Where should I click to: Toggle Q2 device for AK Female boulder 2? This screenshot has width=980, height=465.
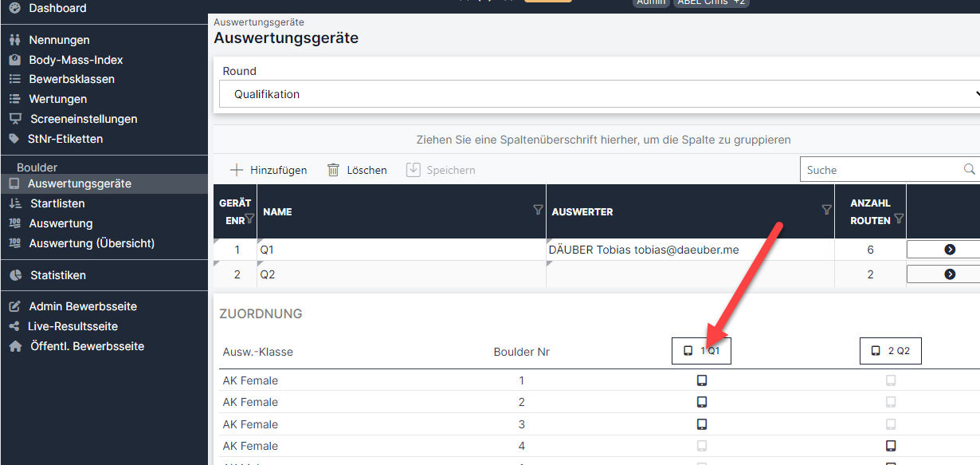coord(891,402)
